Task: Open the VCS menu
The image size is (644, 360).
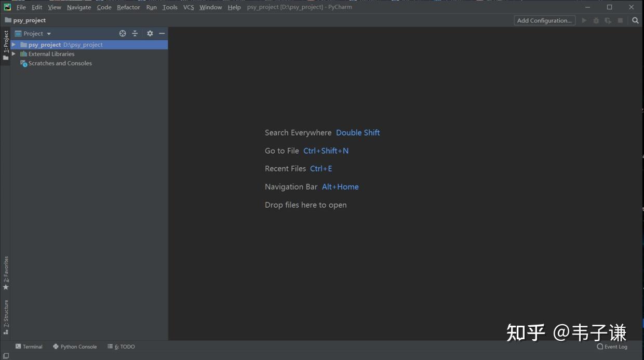Action: coord(188,7)
